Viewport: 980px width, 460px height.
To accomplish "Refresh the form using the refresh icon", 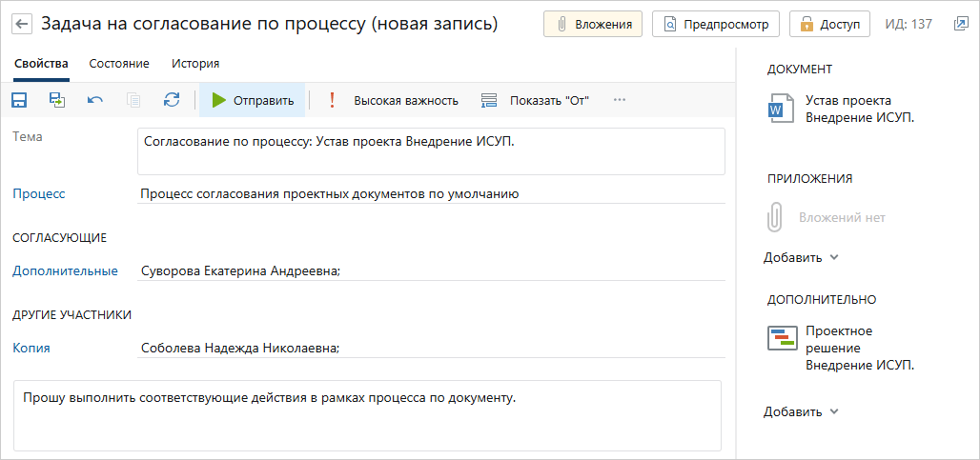I will pos(172,100).
